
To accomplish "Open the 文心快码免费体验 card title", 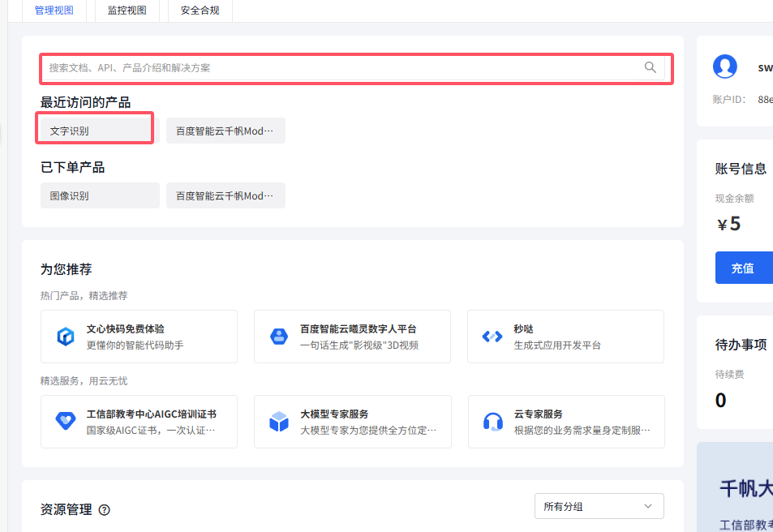I will click(x=125, y=329).
